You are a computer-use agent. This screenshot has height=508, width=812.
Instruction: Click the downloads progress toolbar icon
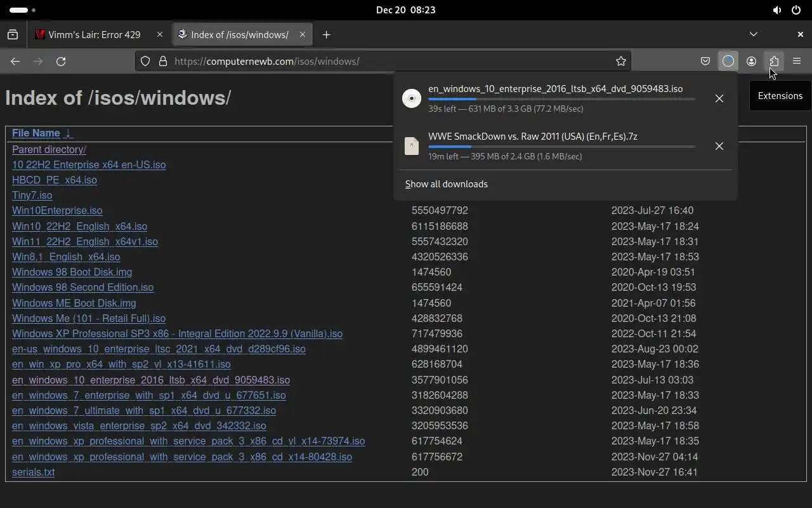point(728,61)
